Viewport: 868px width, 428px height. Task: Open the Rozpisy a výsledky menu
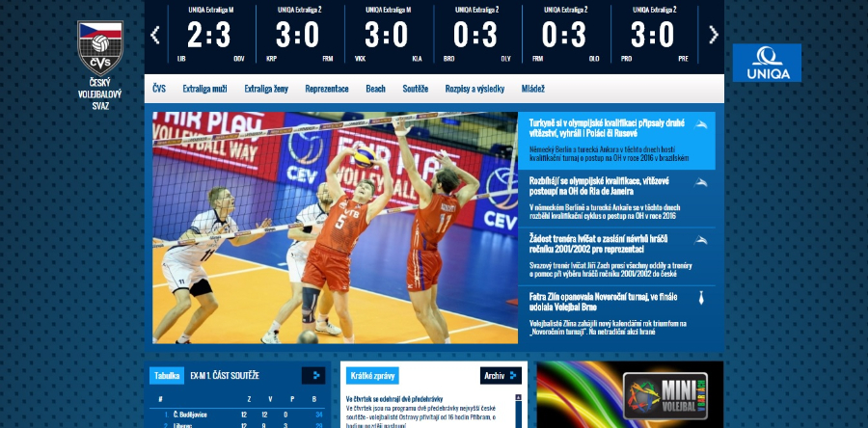tap(475, 89)
